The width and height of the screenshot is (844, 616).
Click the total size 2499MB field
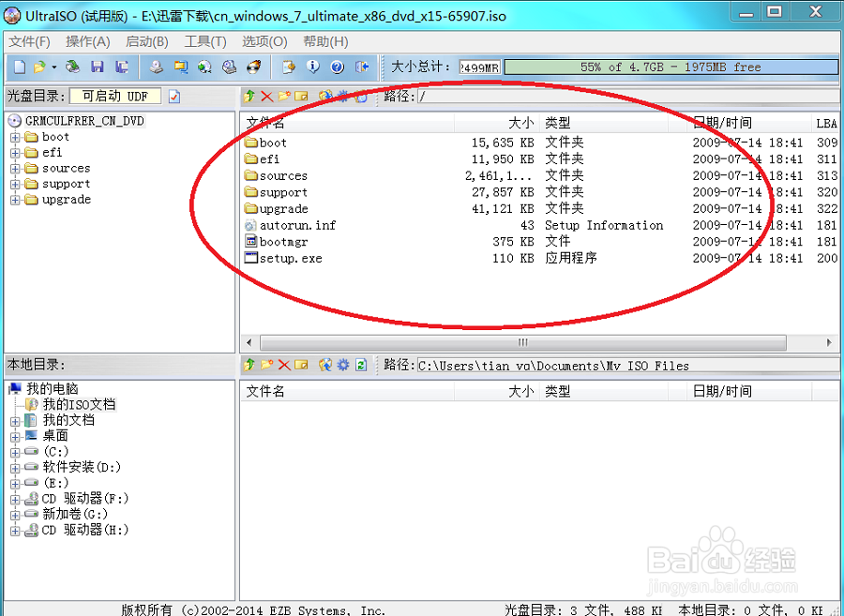[479, 68]
